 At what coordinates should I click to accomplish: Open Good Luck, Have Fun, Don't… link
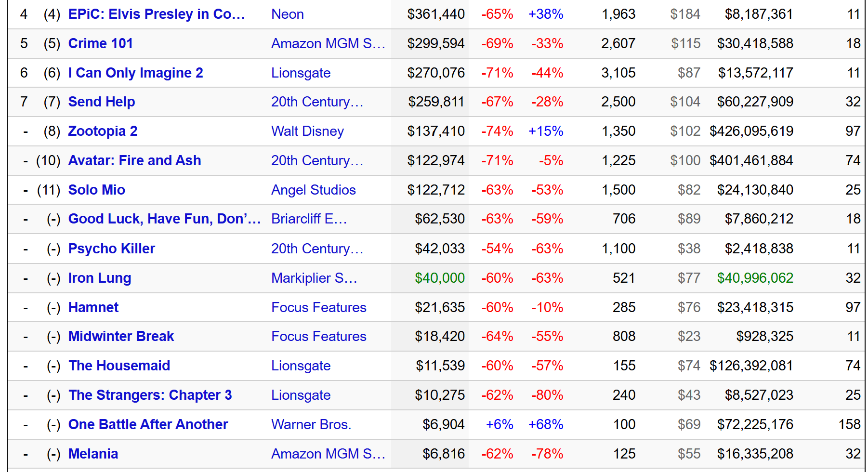pos(164,219)
